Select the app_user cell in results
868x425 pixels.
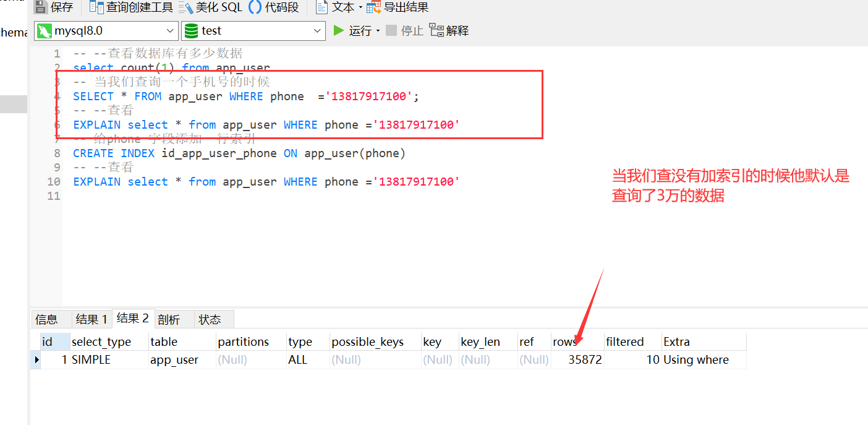[x=182, y=359]
